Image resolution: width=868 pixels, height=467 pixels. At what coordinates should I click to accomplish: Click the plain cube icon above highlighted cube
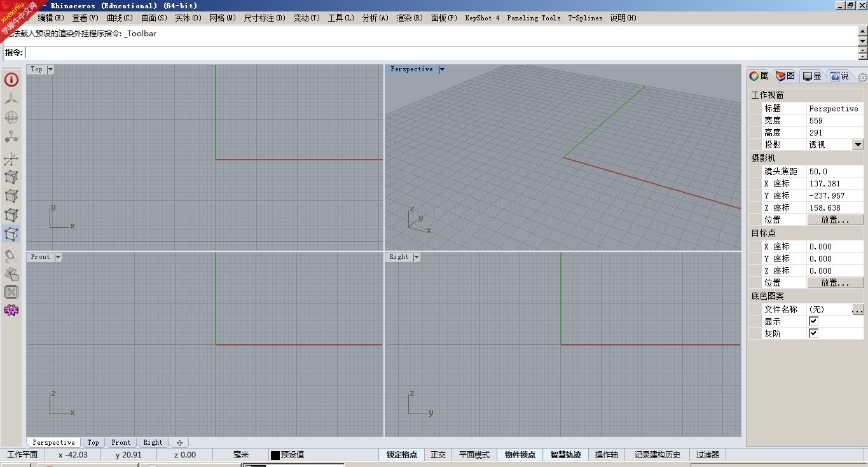(x=11, y=214)
